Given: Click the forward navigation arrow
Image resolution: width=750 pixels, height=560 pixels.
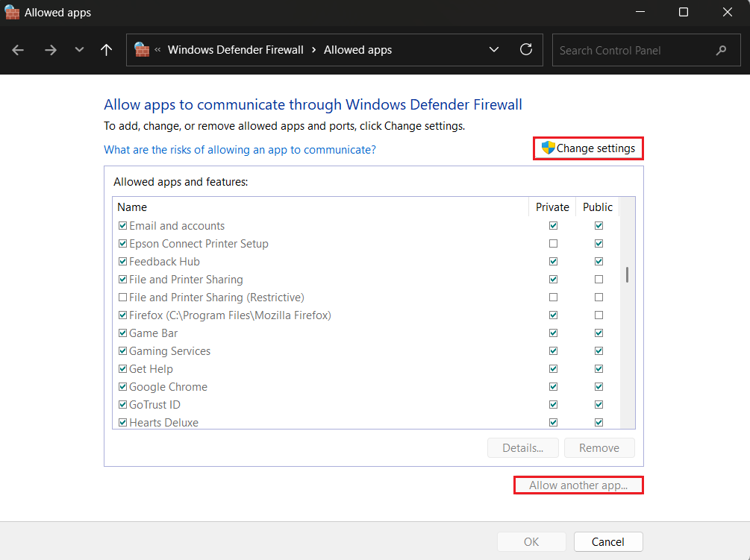Looking at the screenshot, I should pos(50,50).
